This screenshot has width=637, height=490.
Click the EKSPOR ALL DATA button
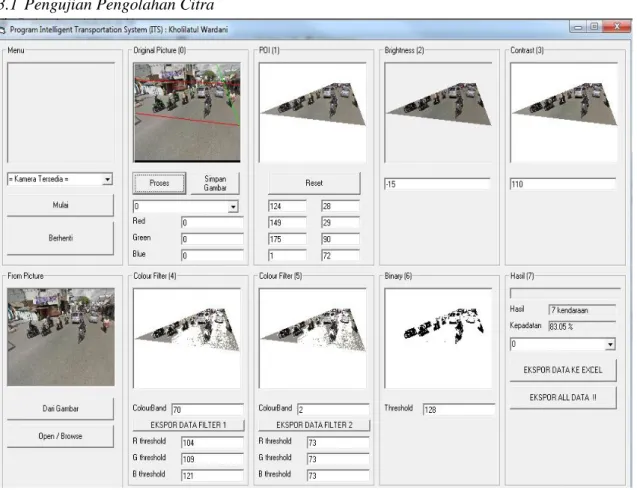click(x=563, y=398)
